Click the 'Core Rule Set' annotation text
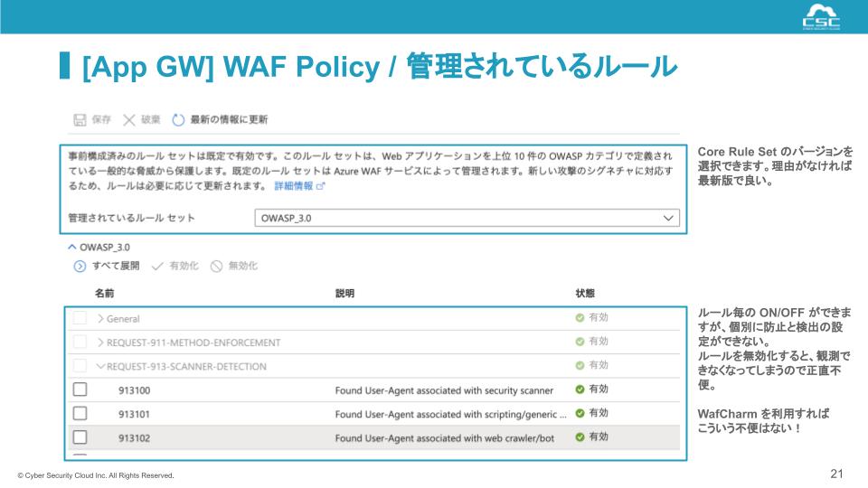 (775, 166)
